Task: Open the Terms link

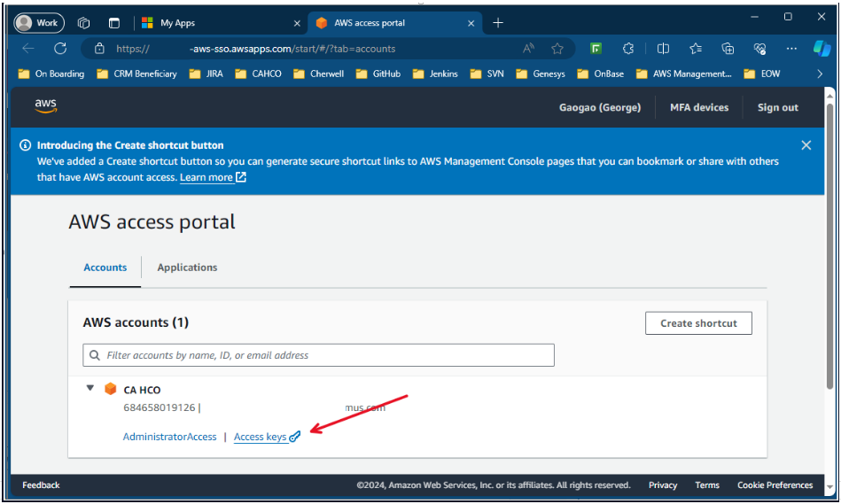Action: (707, 485)
